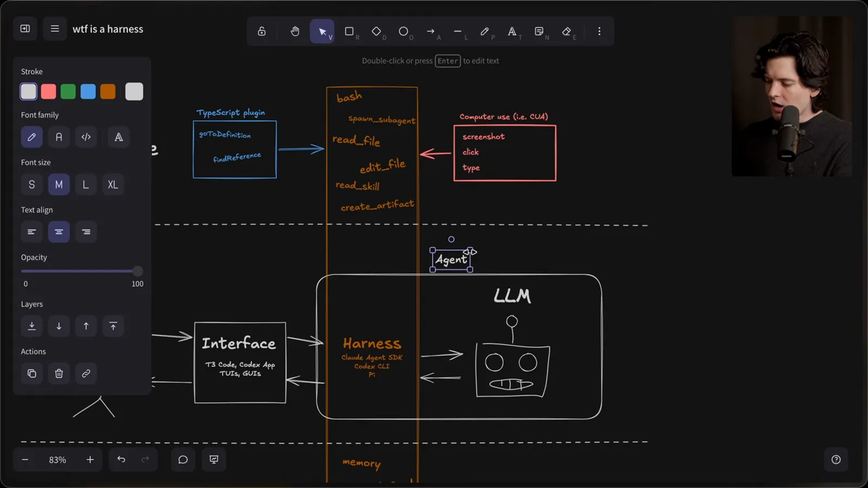
Task: Align text to the center
Action: [59, 232]
